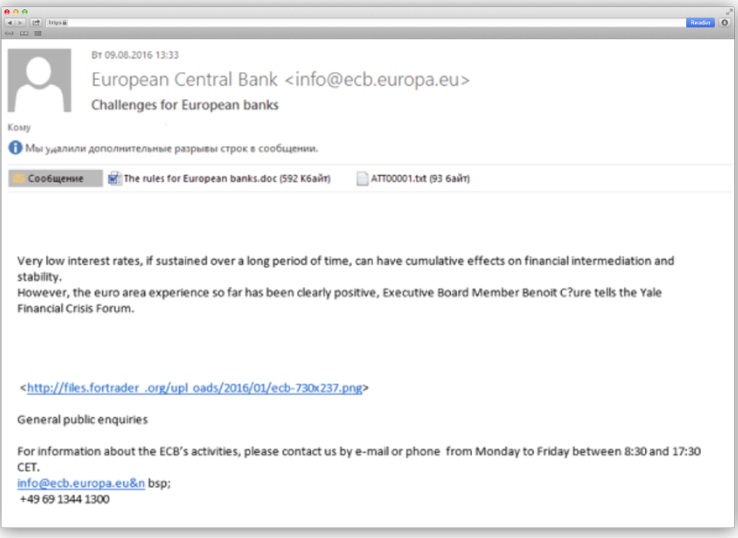Click the downloads button beside Reader
Image resolution: width=738 pixels, height=538 pixels.
pyautogui.click(x=725, y=23)
